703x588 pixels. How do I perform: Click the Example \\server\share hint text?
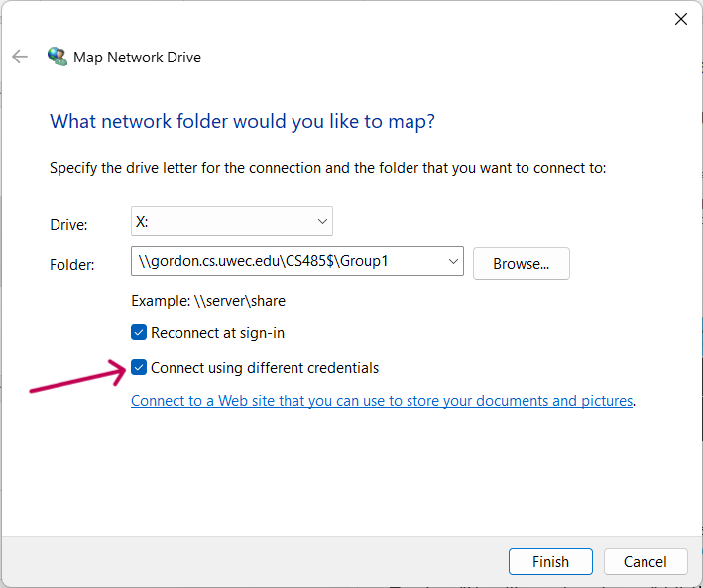pyautogui.click(x=208, y=301)
